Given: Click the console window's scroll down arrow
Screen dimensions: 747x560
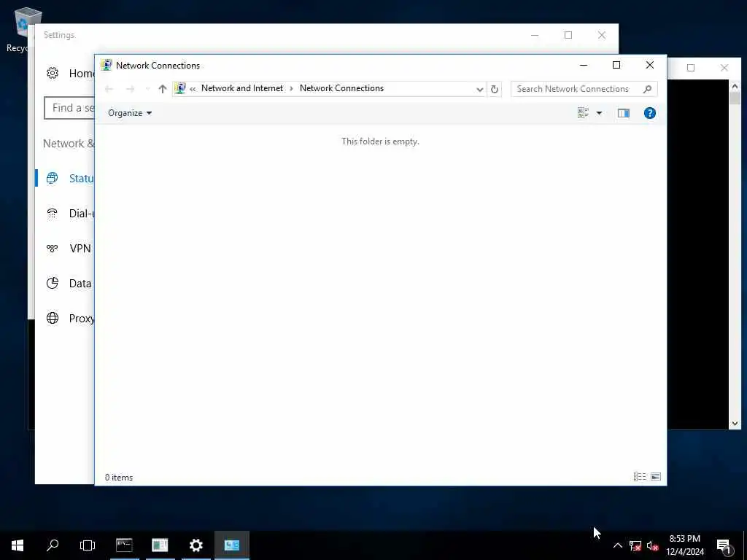Looking at the screenshot, I should click(735, 424).
